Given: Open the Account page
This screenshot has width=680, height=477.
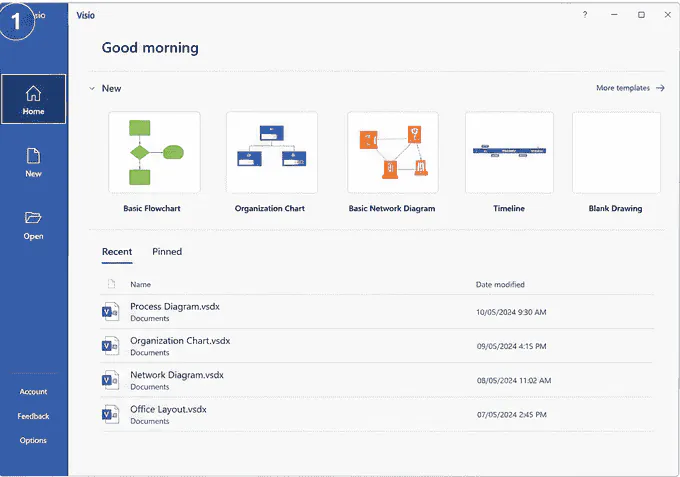Looking at the screenshot, I should tap(33, 392).
